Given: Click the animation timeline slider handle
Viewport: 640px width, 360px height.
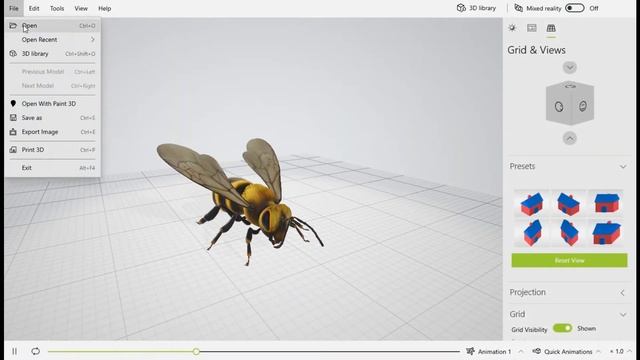Looking at the screenshot, I should [196, 351].
